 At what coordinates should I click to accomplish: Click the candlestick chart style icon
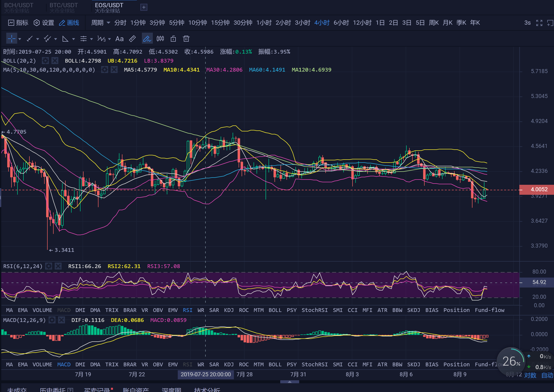tap(160, 39)
